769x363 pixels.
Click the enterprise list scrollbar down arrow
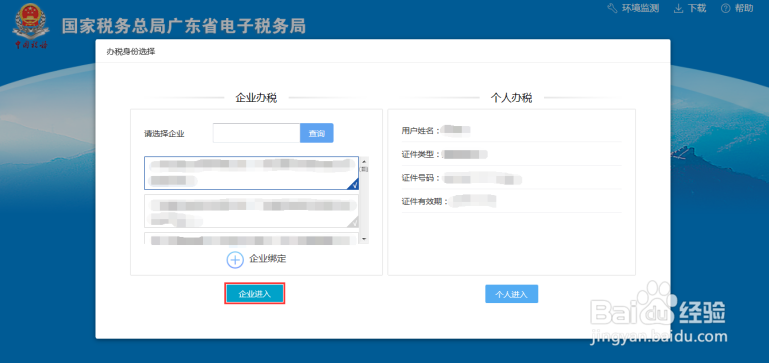tap(364, 239)
